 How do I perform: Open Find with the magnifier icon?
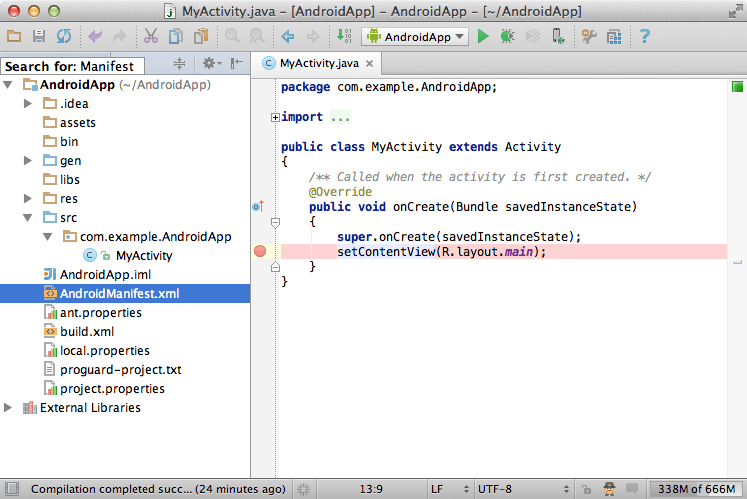click(x=232, y=36)
